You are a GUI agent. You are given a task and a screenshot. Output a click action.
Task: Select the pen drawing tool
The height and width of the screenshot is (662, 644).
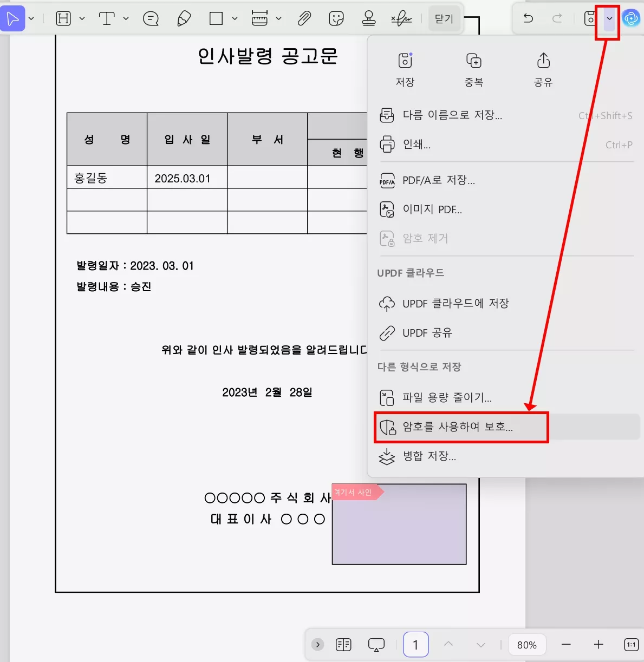[x=183, y=18]
